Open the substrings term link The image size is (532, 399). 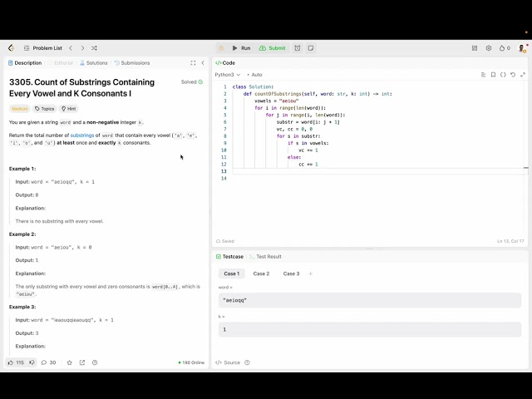pyautogui.click(x=82, y=135)
